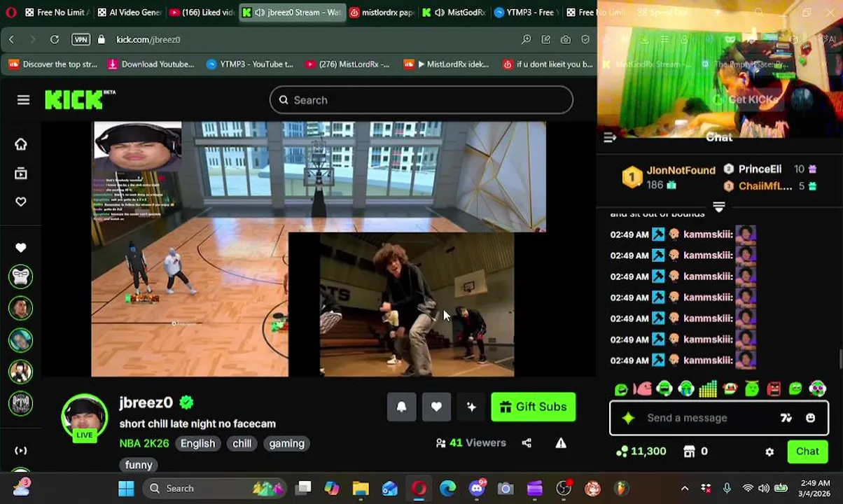The height and width of the screenshot is (504, 843).
Task: Switch to Liked videos YouTube tab
Action: click(202, 13)
